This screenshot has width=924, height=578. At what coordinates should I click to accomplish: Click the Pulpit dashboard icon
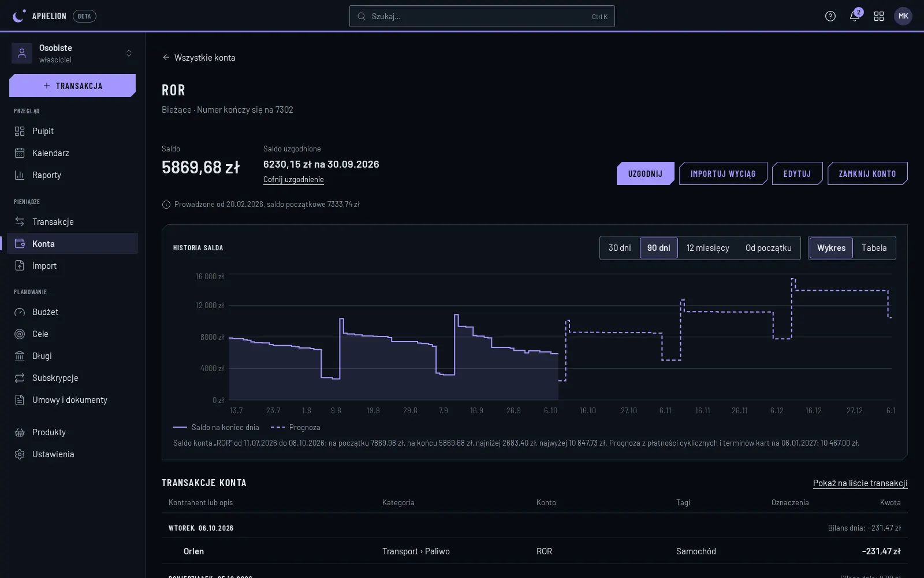pos(20,131)
